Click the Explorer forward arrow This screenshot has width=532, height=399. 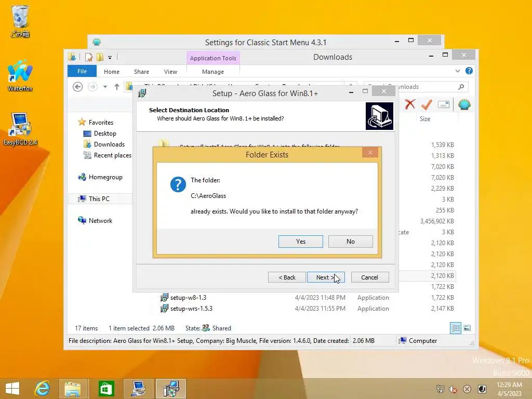[92, 87]
